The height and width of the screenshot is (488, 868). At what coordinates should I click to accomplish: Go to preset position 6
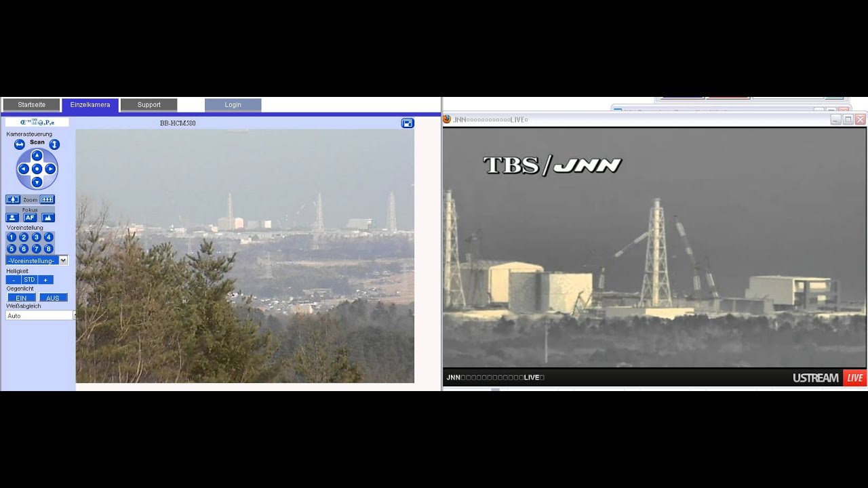tap(23, 249)
